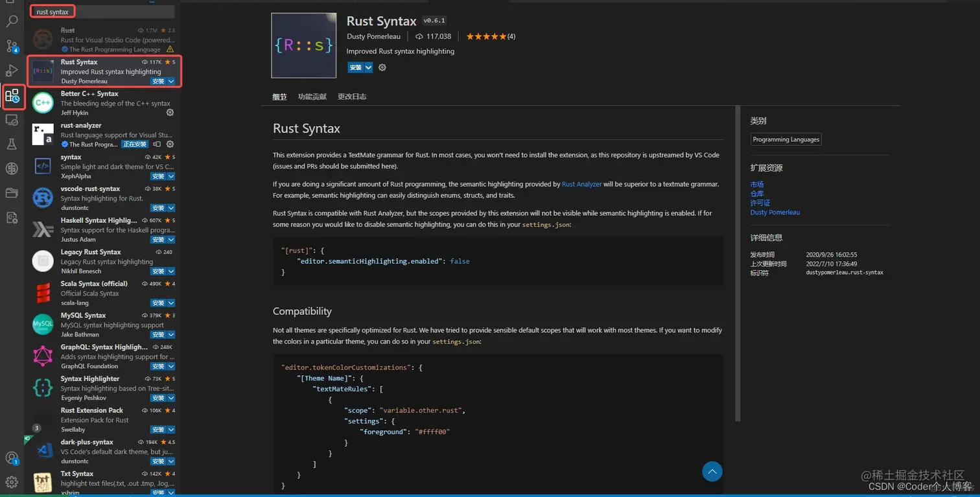Viewport: 980px width, 497px height.
Task: Click the Txt Syntax extension icon
Action: coord(43,482)
